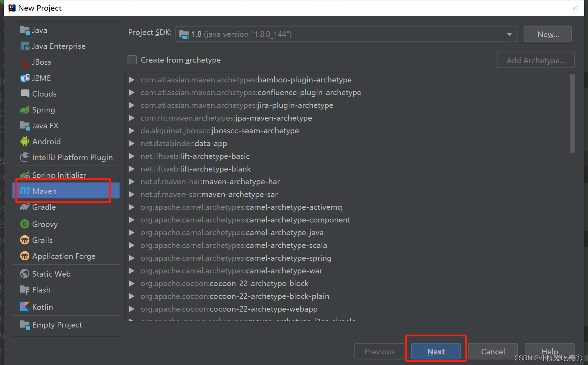
Task: Select the Empty Project folder icon
Action: (x=25, y=324)
